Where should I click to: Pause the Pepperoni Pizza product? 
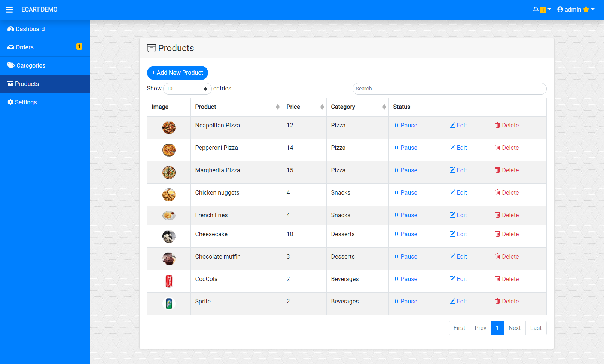coord(406,148)
